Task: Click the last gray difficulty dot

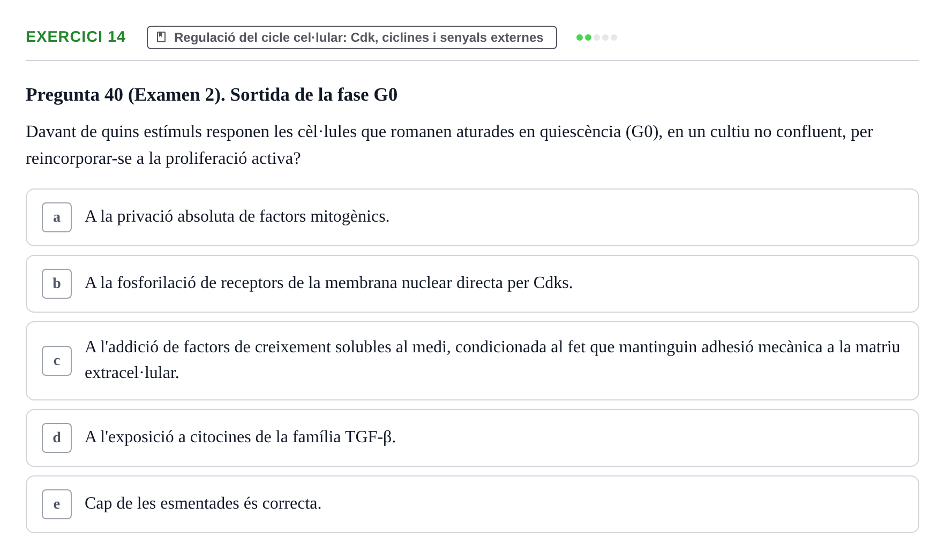Action: (x=614, y=37)
